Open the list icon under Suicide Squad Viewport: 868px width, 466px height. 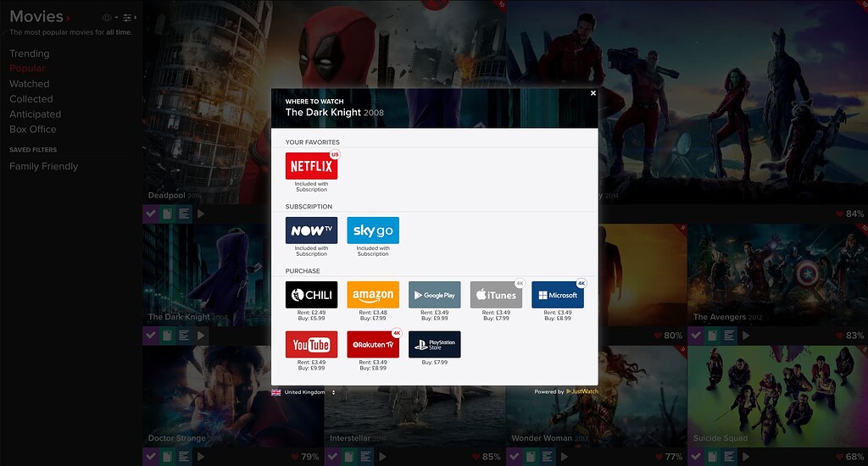[x=729, y=457]
